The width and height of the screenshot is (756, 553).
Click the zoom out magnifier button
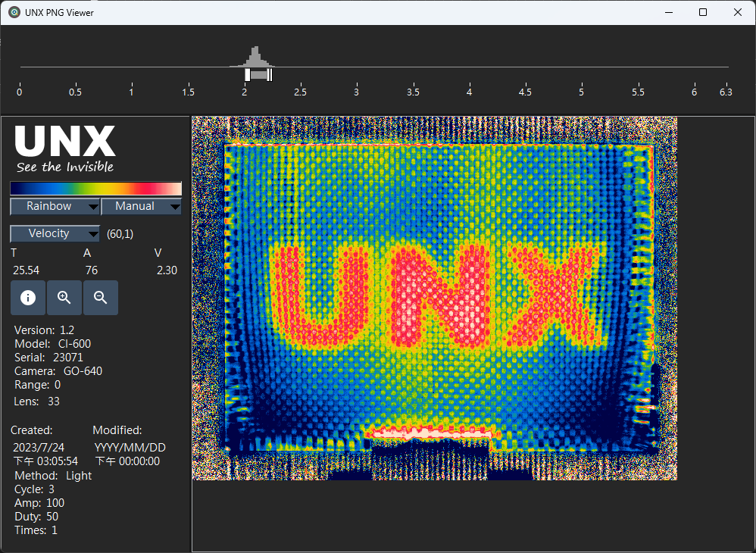(100, 298)
